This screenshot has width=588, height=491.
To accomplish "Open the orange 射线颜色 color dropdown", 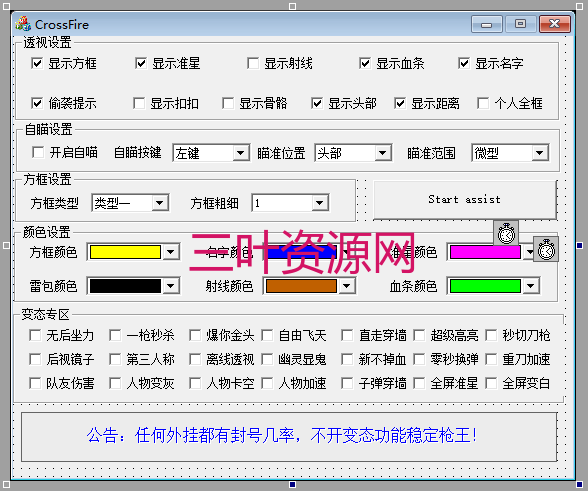I will click(347, 286).
